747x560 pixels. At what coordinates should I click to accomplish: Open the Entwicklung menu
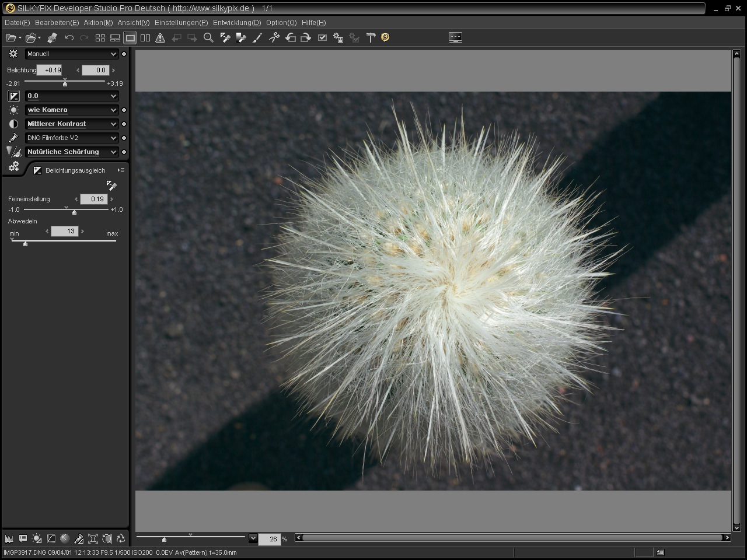point(236,23)
